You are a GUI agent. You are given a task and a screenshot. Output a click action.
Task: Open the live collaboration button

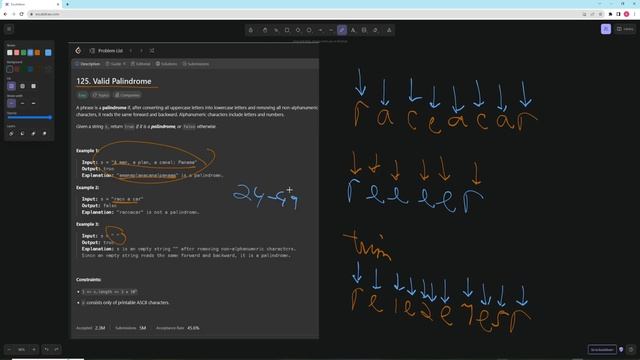tap(606, 29)
